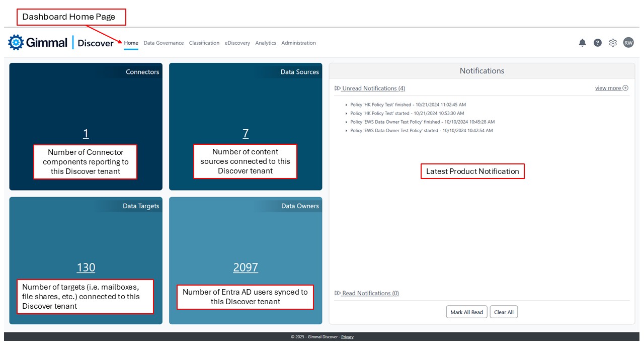Expand the 'EWS Data Owner Test Policy' finished notification
Screen dimensions: 644x362
[346, 122]
